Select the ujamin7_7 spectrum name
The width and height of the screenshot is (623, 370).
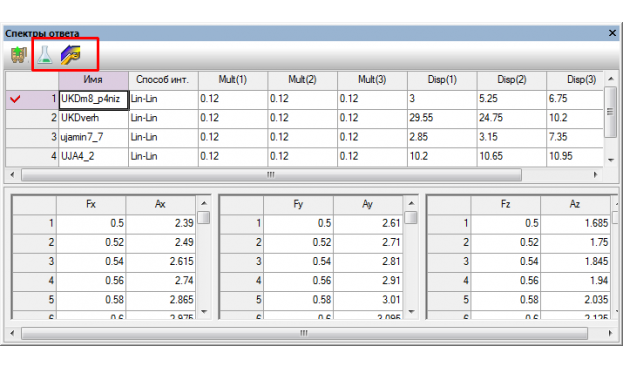93,137
